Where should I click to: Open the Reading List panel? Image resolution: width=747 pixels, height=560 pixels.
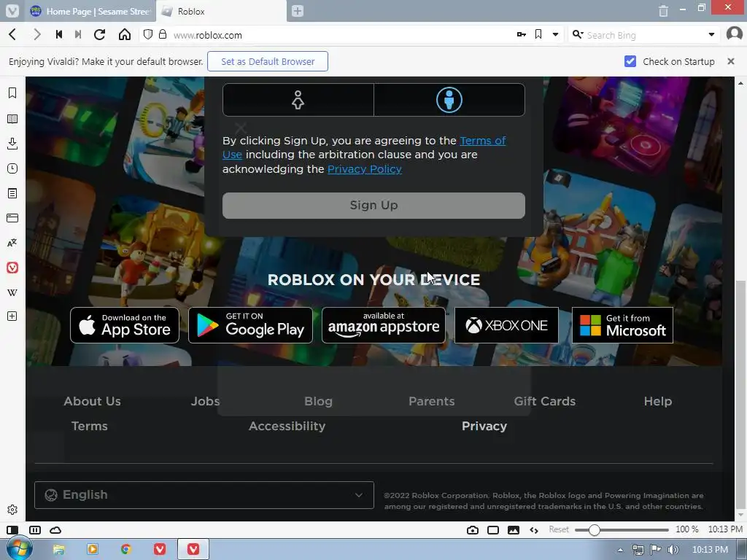pyautogui.click(x=12, y=119)
